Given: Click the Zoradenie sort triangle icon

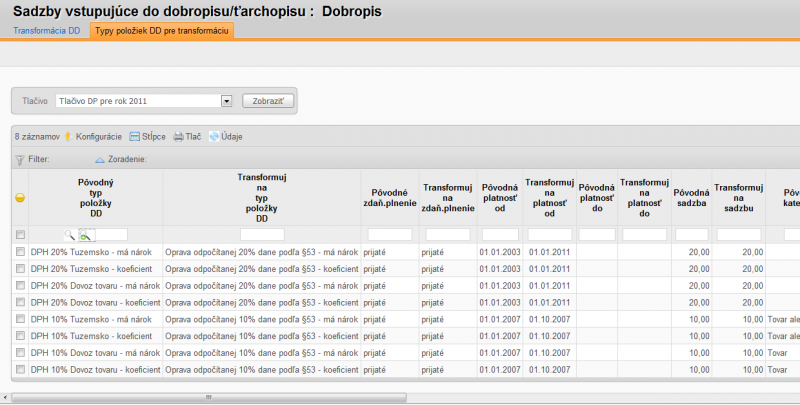Looking at the screenshot, I should [100, 160].
